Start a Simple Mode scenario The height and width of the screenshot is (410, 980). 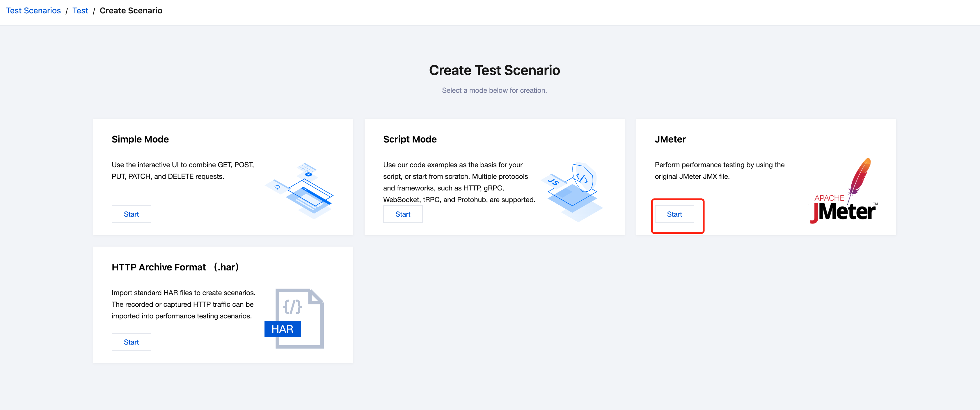pos(131,214)
